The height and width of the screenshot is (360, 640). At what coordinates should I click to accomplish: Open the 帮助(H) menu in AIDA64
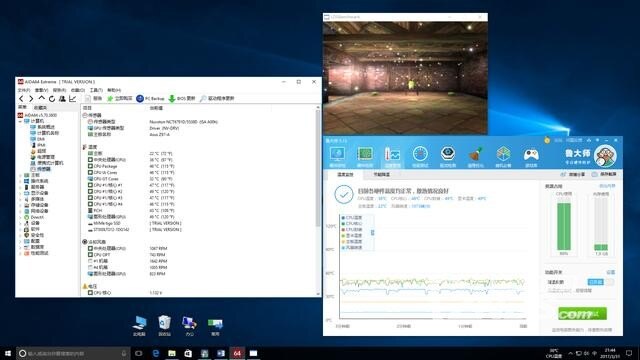[114, 90]
